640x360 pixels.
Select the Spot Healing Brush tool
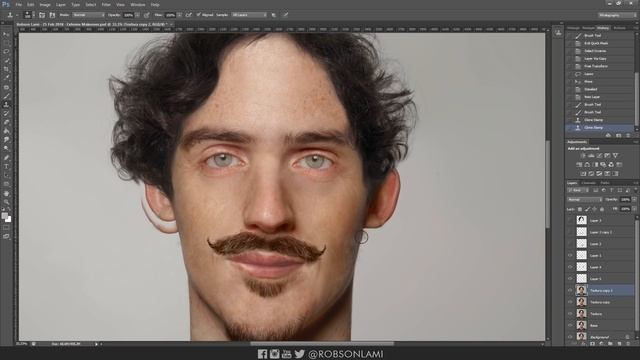6,87
